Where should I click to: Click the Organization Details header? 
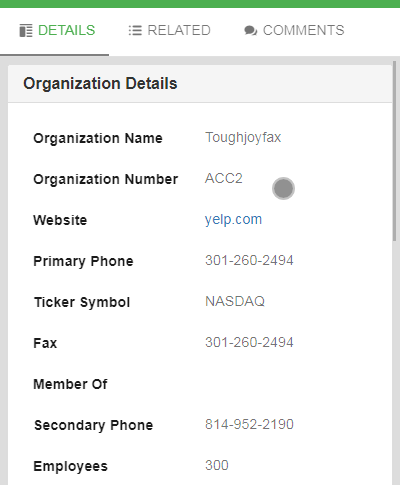pyautogui.click(x=100, y=83)
